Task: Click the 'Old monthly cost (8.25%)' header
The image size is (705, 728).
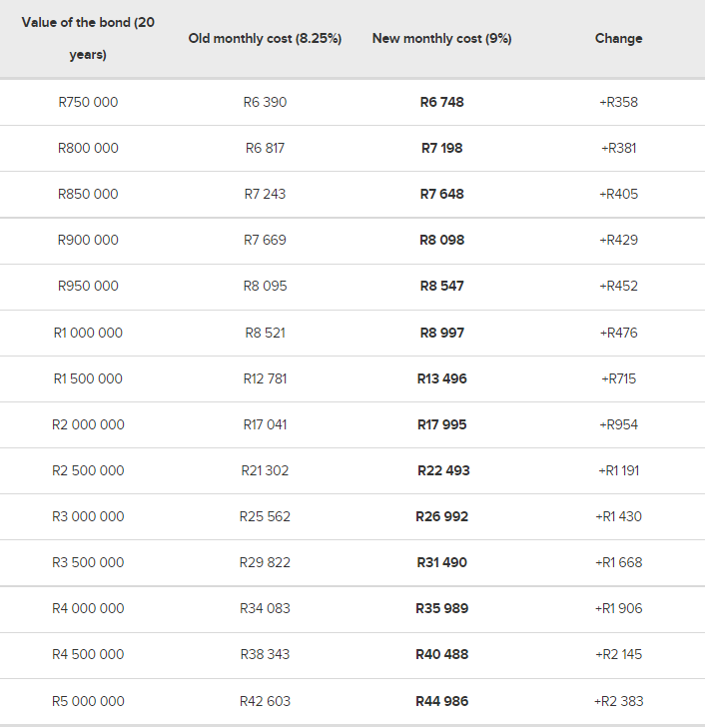Action: [265, 38]
